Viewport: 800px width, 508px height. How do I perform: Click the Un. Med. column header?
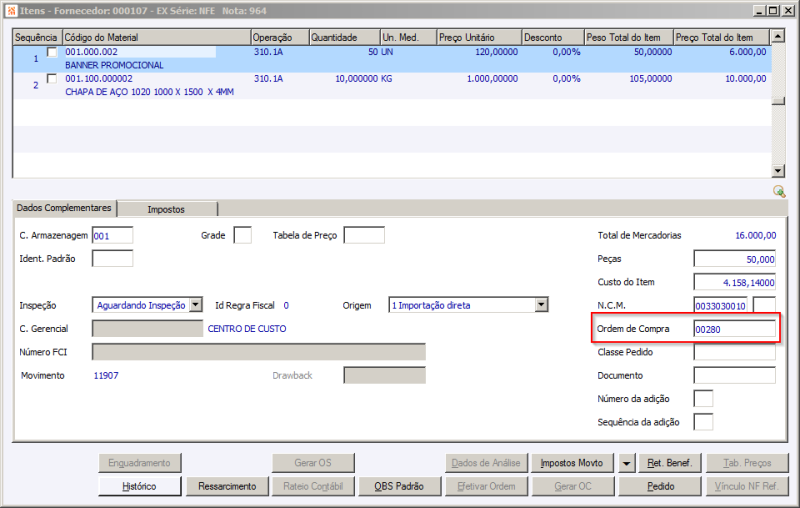point(409,37)
